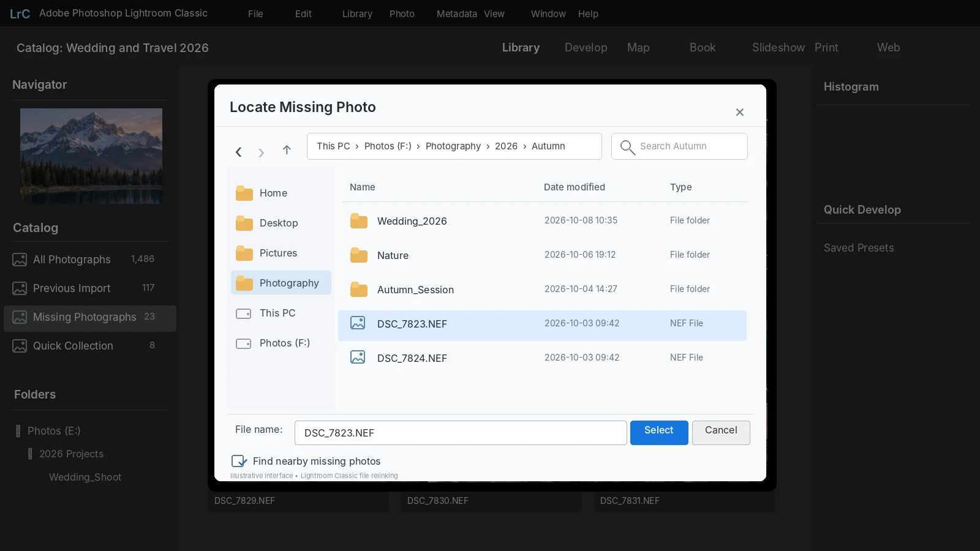Sort by the Type column header

click(x=681, y=187)
